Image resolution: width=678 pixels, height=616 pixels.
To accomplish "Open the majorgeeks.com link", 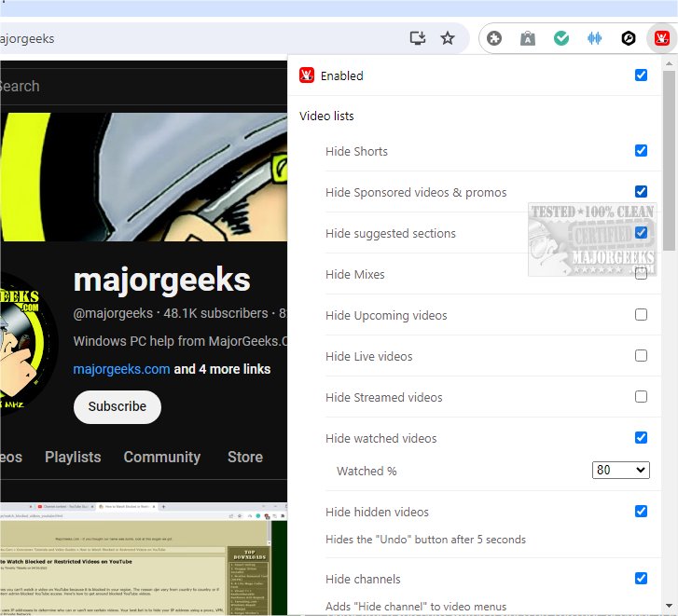I will 121,369.
